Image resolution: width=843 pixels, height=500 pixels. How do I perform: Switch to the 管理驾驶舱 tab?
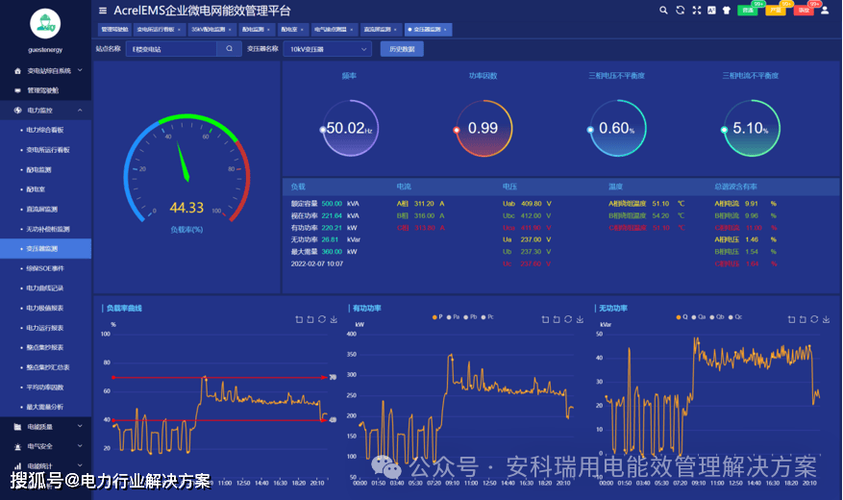[x=115, y=30]
